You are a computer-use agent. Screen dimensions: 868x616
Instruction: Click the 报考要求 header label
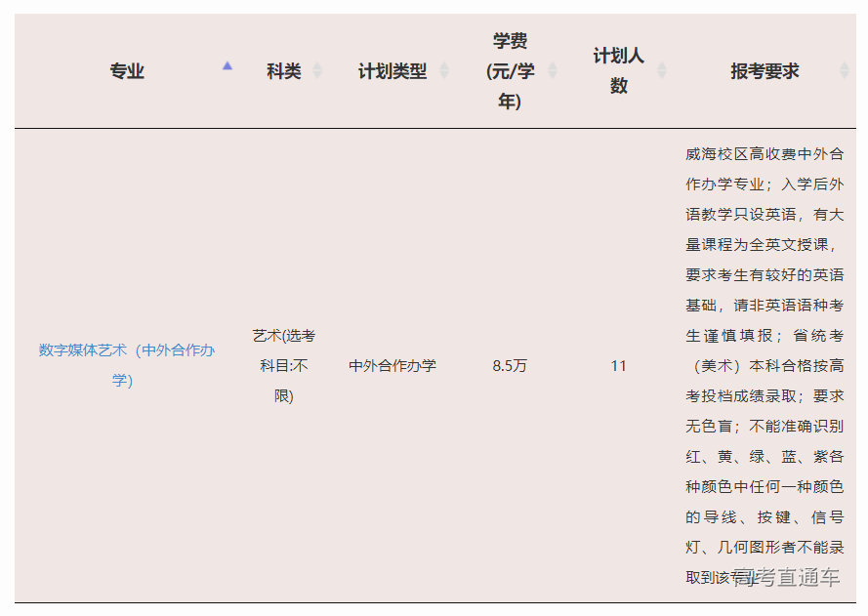765,71
